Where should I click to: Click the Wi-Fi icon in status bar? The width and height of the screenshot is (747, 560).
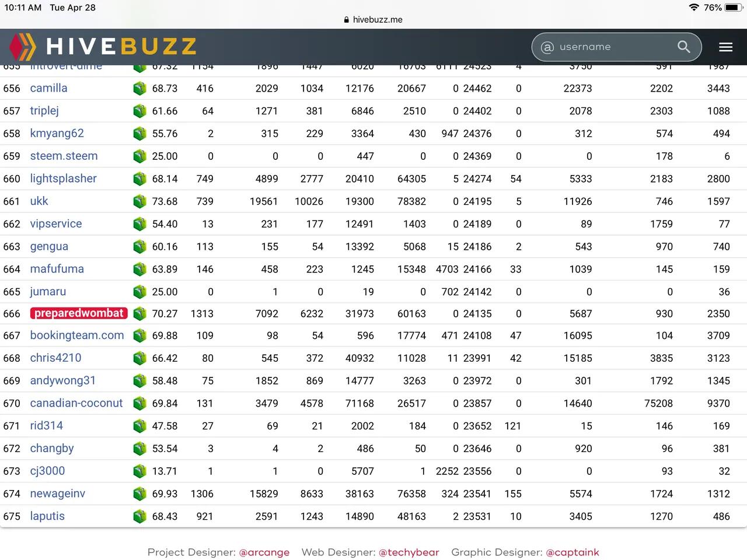click(x=694, y=8)
